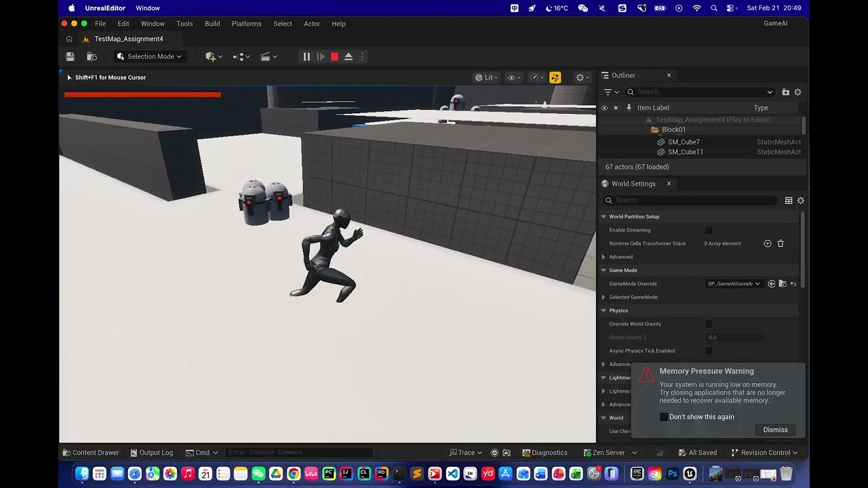868x488 pixels.
Task: Open the Platforms menu
Action: 246,24
